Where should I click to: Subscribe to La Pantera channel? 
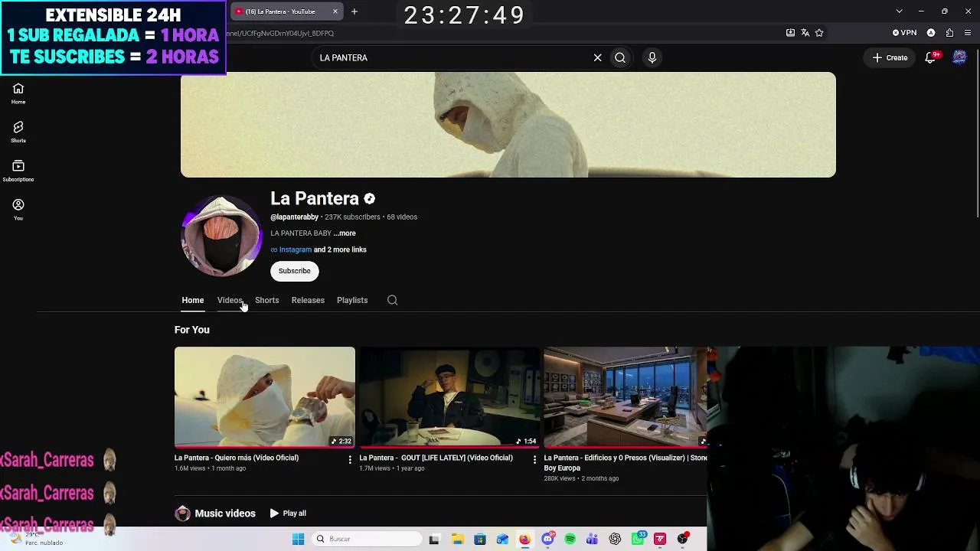coord(295,271)
